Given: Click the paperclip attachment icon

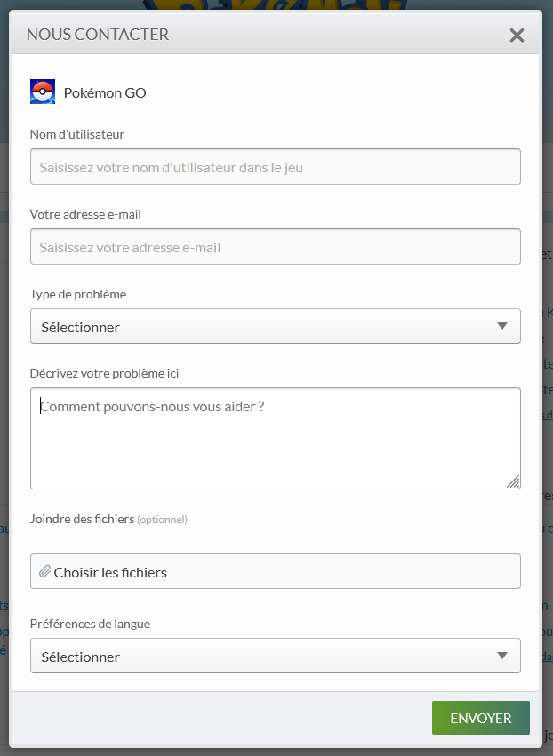Looking at the screenshot, I should [x=45, y=572].
